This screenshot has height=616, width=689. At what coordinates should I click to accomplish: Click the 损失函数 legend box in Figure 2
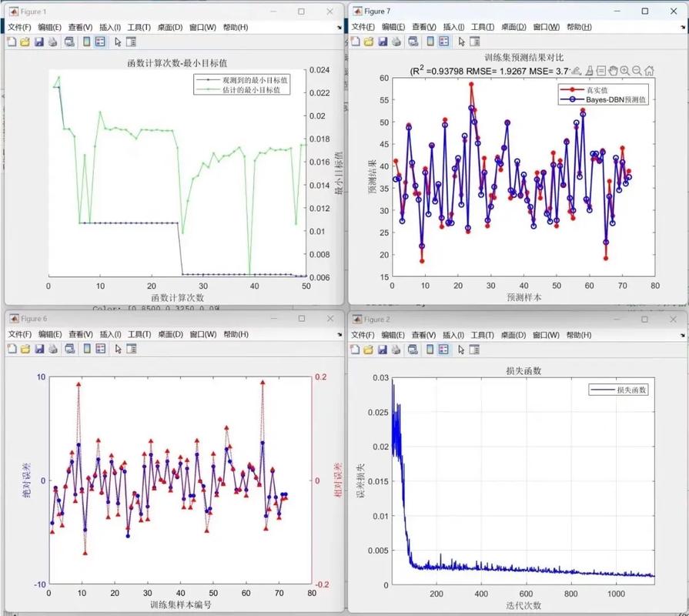pos(620,390)
